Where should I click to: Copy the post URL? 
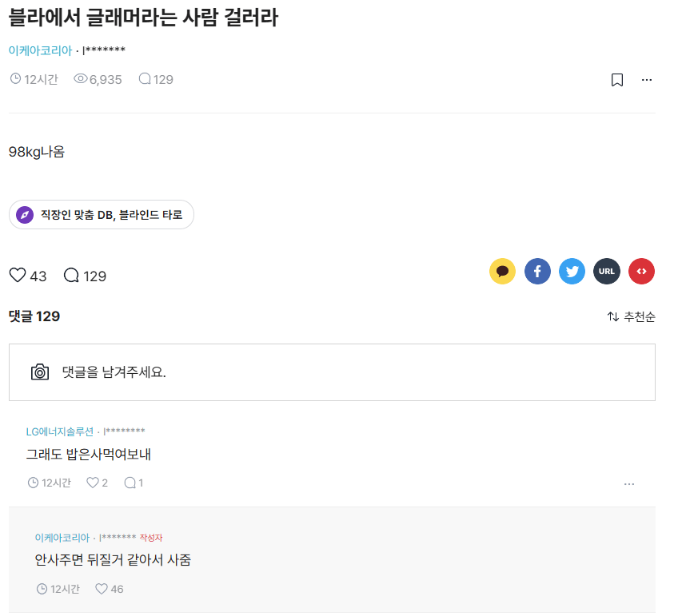[x=606, y=271]
